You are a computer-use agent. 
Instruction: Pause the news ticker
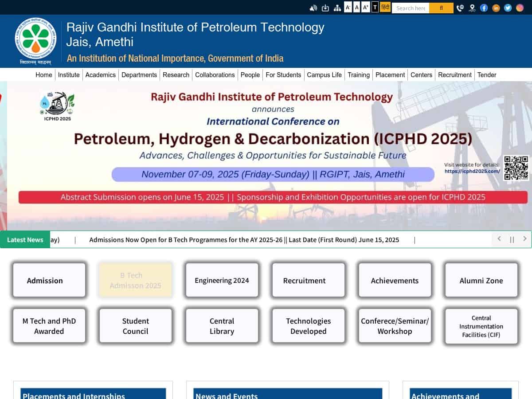click(x=512, y=239)
